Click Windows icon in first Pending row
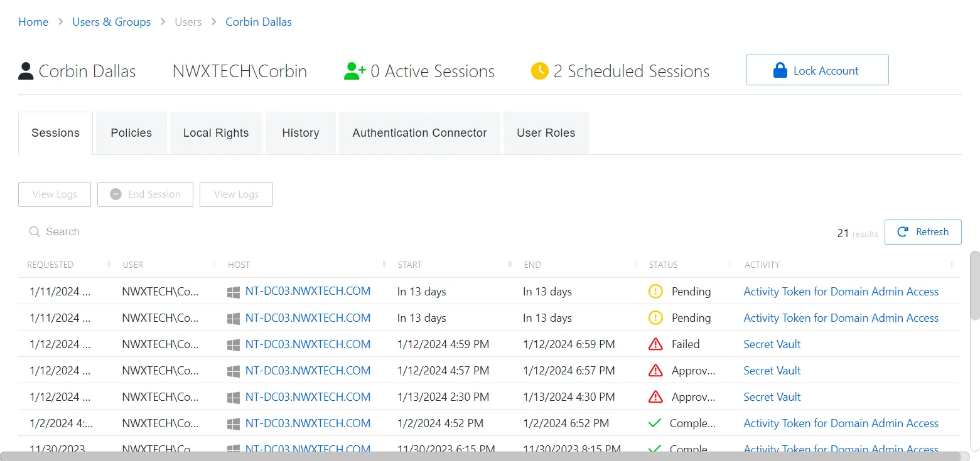The width and height of the screenshot is (980, 461). pyautogui.click(x=234, y=292)
